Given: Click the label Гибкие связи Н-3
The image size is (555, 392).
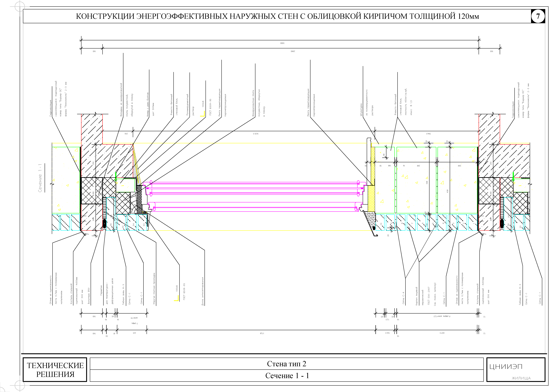Looking at the screenshot, I should (520, 294).
